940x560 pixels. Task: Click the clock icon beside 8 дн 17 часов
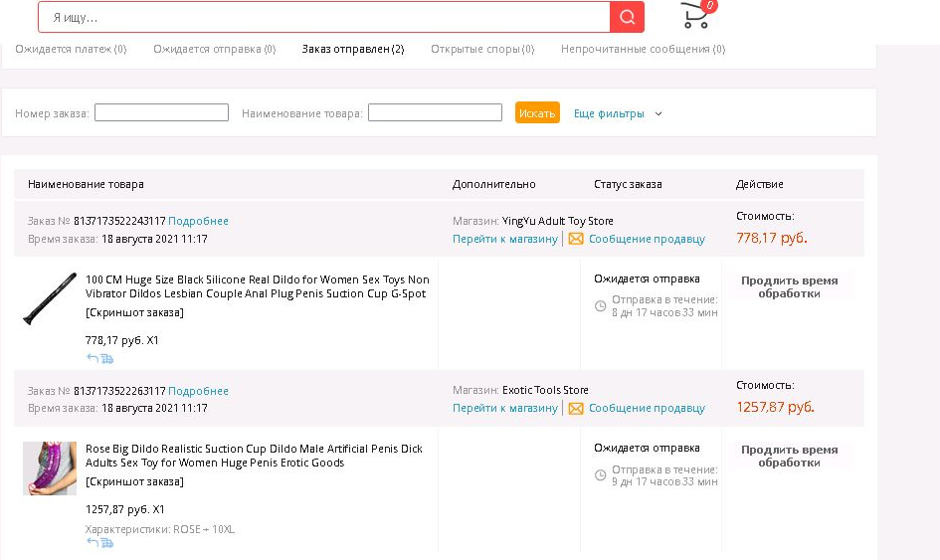(600, 306)
